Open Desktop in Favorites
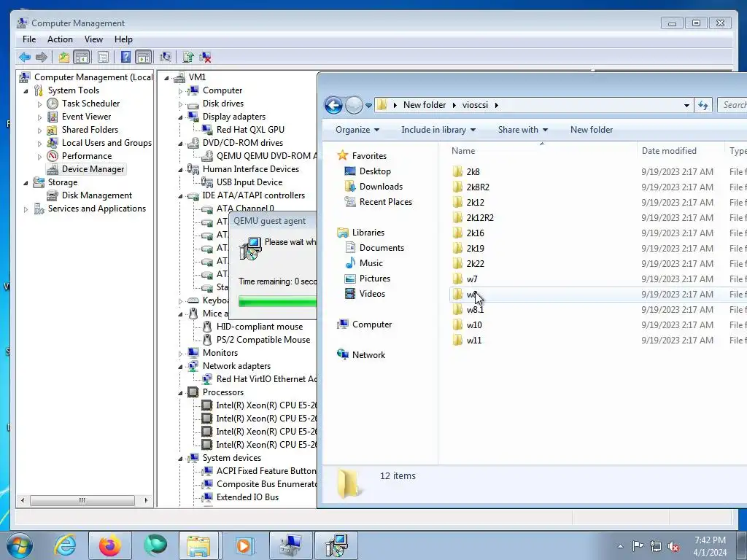This screenshot has height=560, width=747. coord(375,171)
